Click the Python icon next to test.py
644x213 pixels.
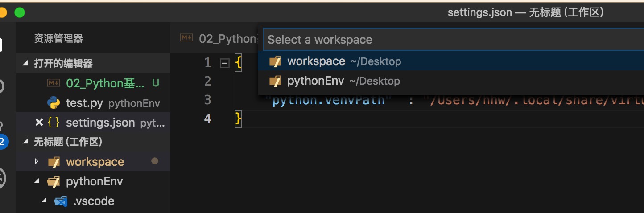pos(54,103)
